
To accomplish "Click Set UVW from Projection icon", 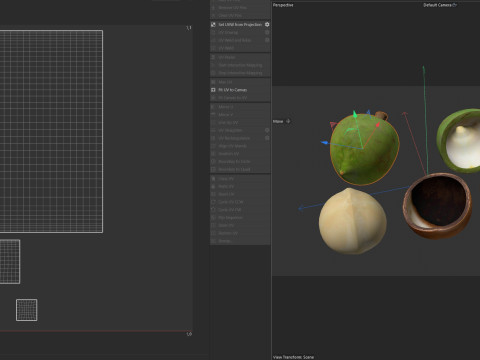I will [213, 25].
